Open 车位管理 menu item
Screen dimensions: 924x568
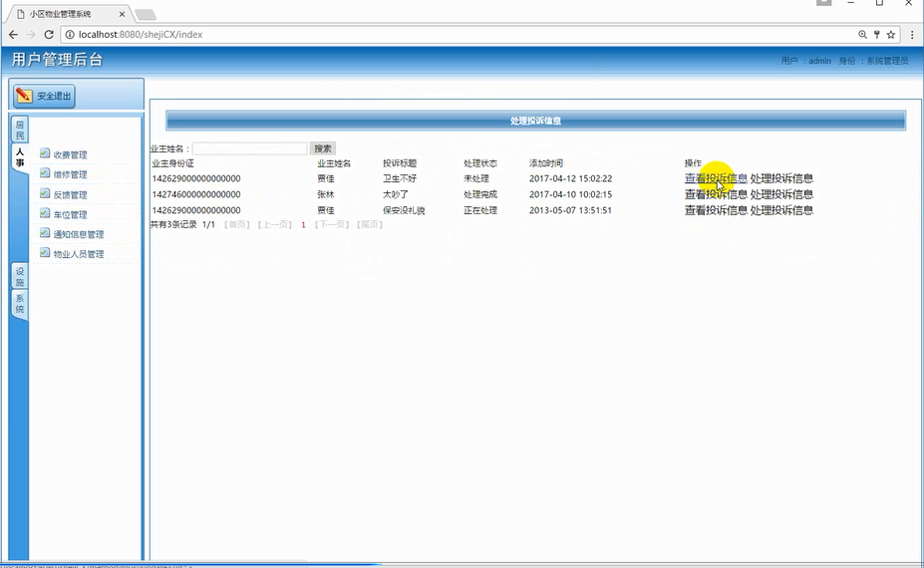(x=70, y=215)
